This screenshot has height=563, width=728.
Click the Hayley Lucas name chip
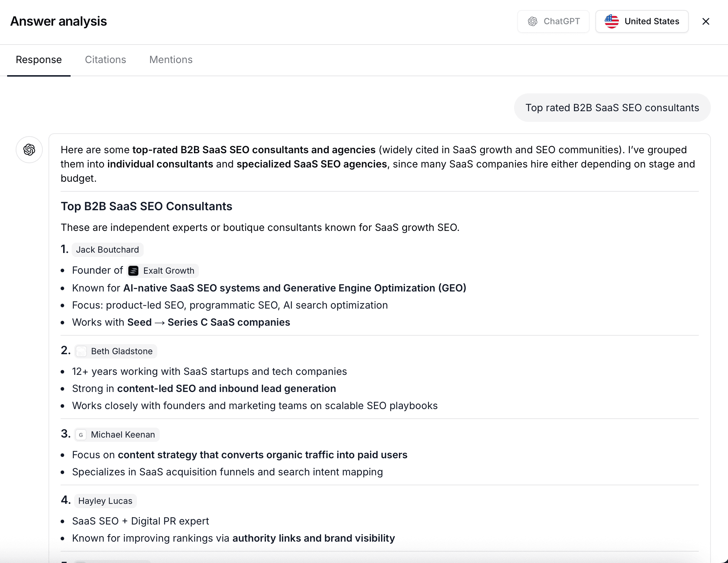coord(105,501)
